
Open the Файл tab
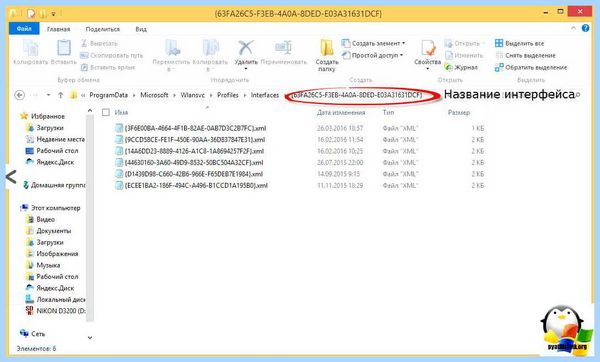pyautogui.click(x=24, y=29)
